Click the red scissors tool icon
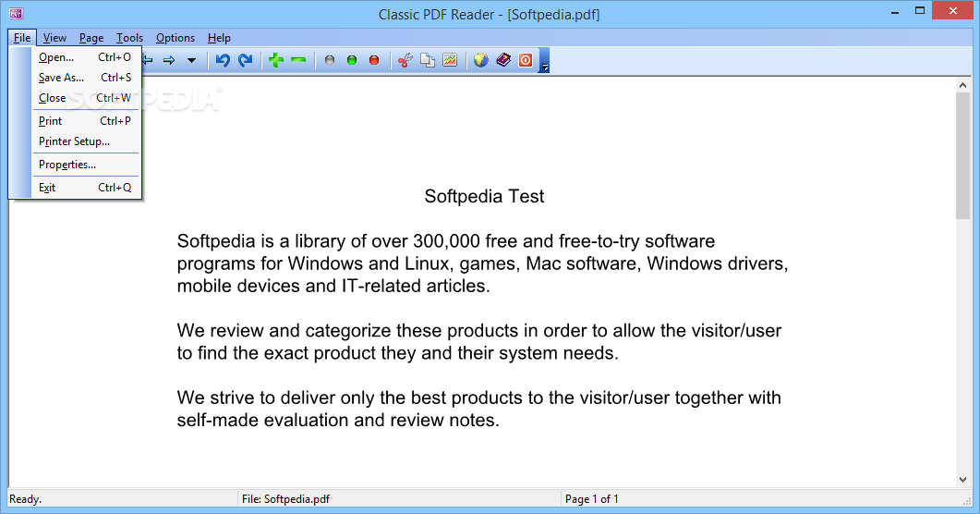Image resolution: width=980 pixels, height=514 pixels. (x=405, y=60)
